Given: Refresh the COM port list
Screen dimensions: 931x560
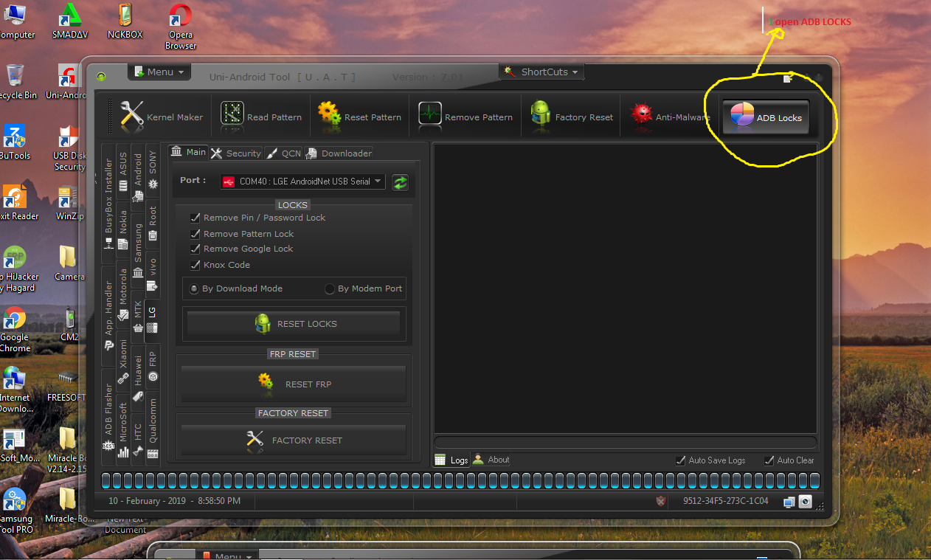Looking at the screenshot, I should pos(400,182).
